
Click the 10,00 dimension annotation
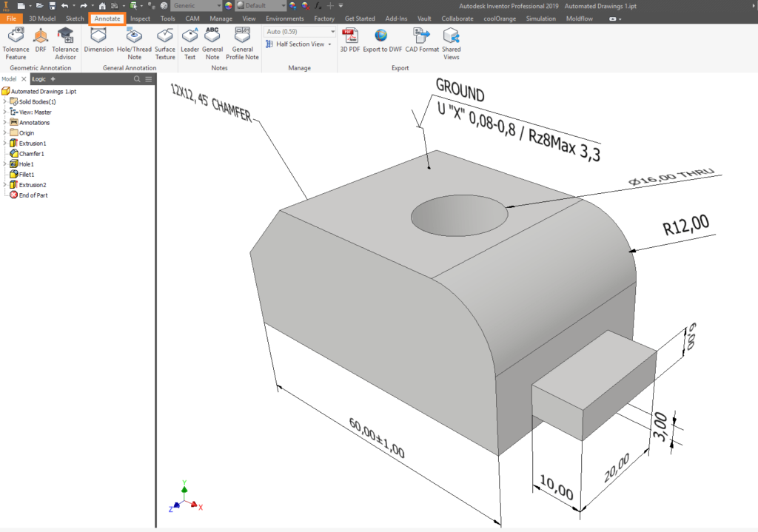coord(557,488)
